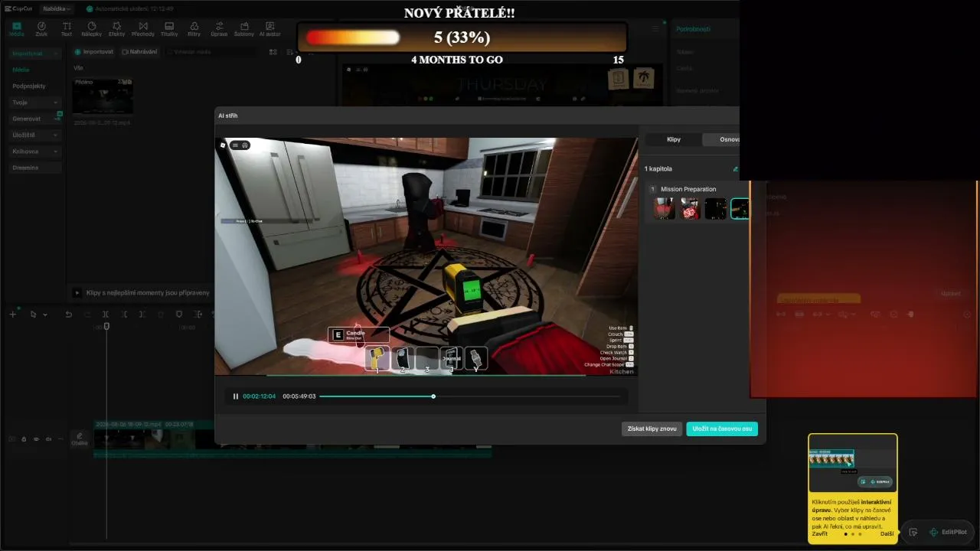Undo the last action in timeline toolbar
The image size is (980, 551).
pos(68,315)
